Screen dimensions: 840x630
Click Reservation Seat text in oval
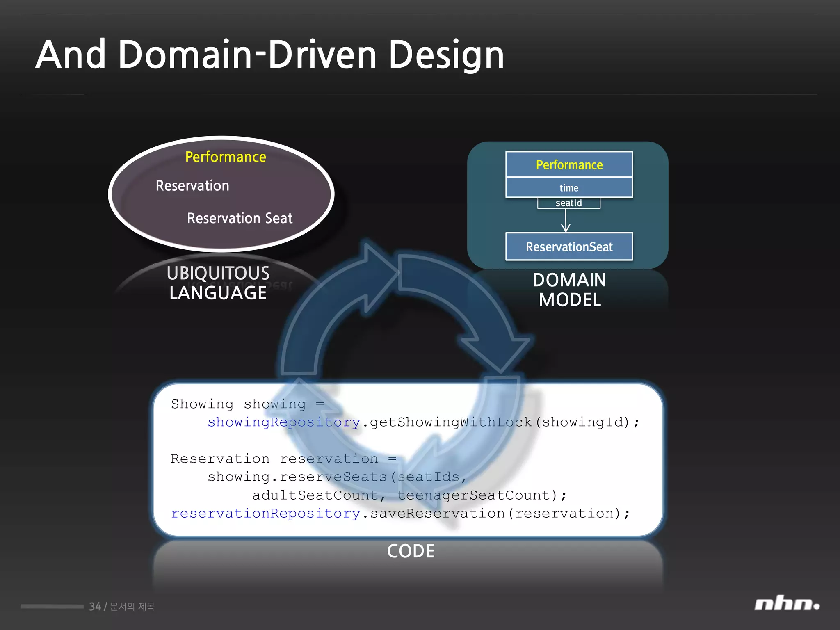click(240, 218)
